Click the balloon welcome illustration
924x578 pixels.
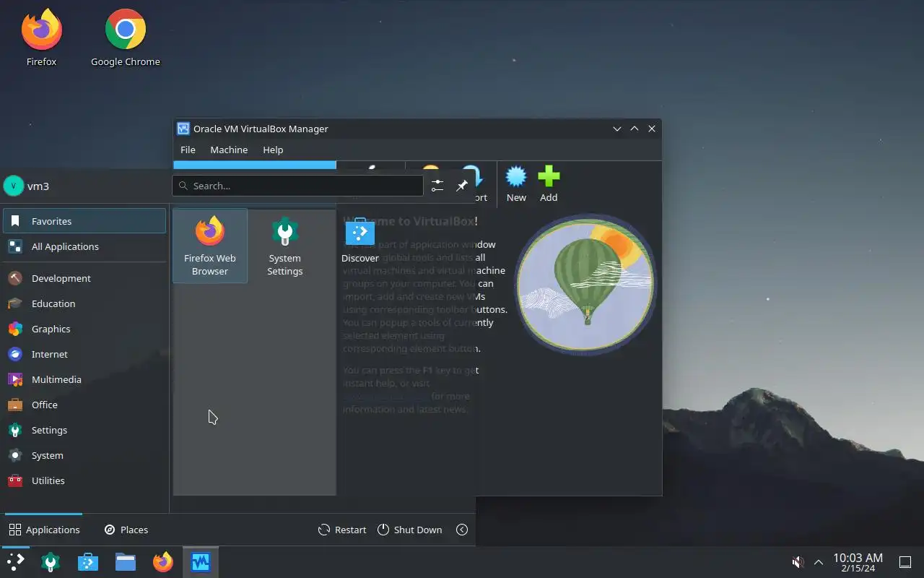[x=585, y=283]
